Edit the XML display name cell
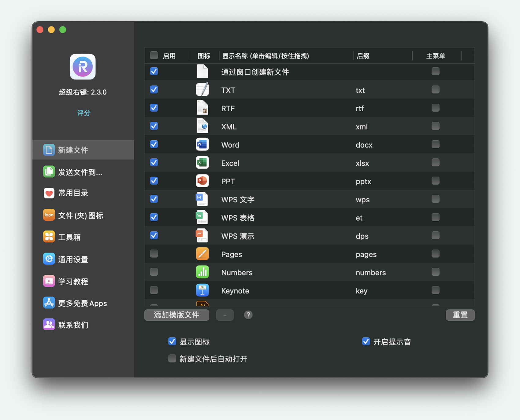The width and height of the screenshot is (520, 420). (229, 127)
